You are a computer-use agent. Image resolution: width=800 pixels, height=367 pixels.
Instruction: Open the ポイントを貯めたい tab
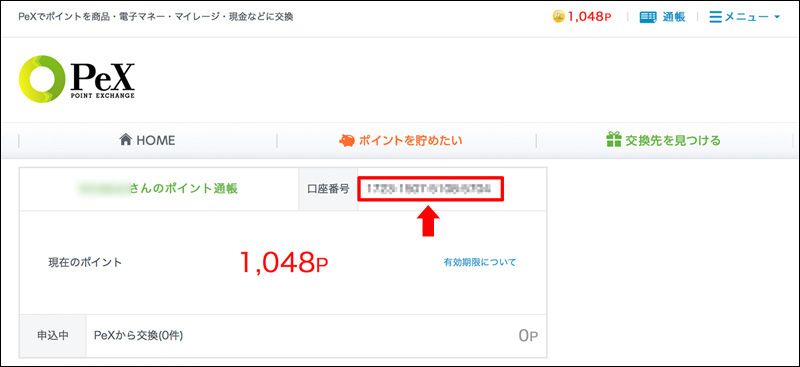(x=401, y=140)
